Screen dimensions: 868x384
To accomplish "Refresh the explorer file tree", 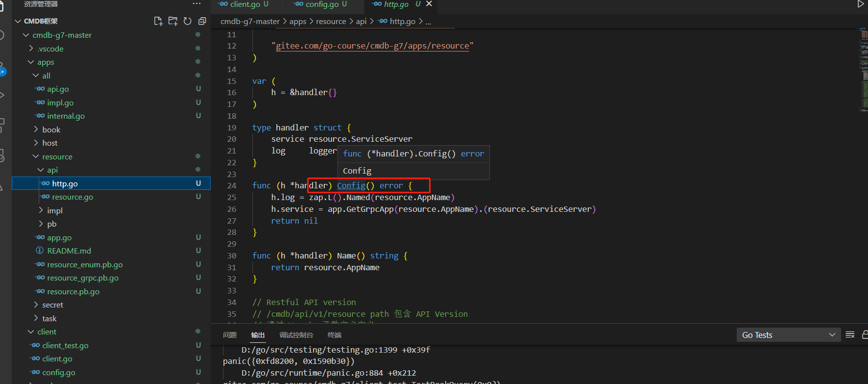I will 187,21.
